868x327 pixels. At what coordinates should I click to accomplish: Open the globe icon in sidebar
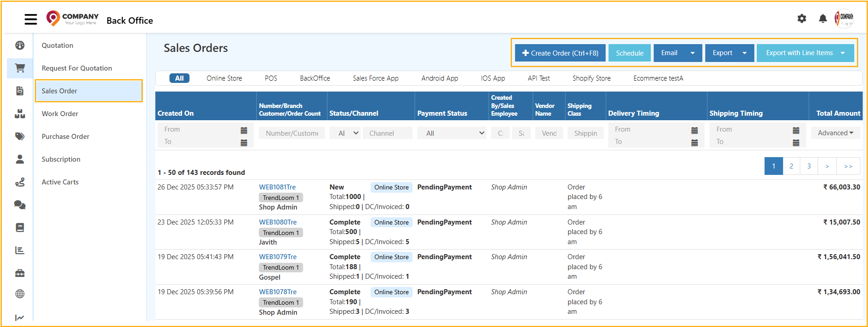coord(20,294)
